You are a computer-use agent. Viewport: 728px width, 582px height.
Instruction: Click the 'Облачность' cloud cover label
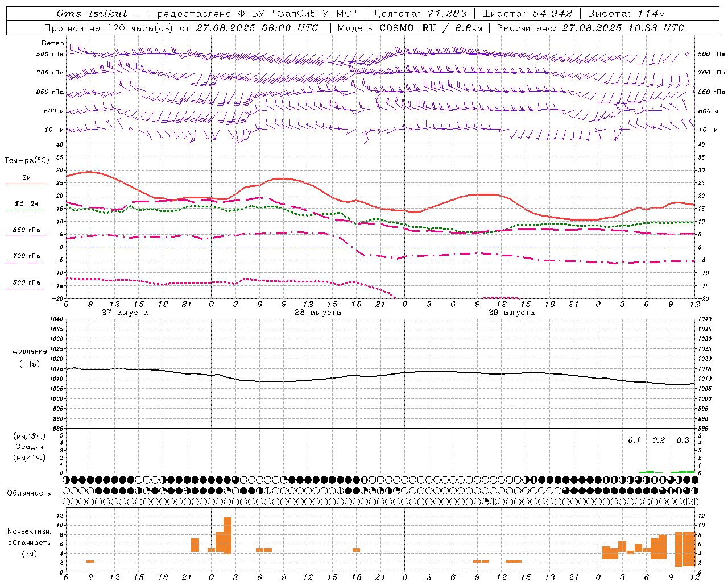pos(29,493)
